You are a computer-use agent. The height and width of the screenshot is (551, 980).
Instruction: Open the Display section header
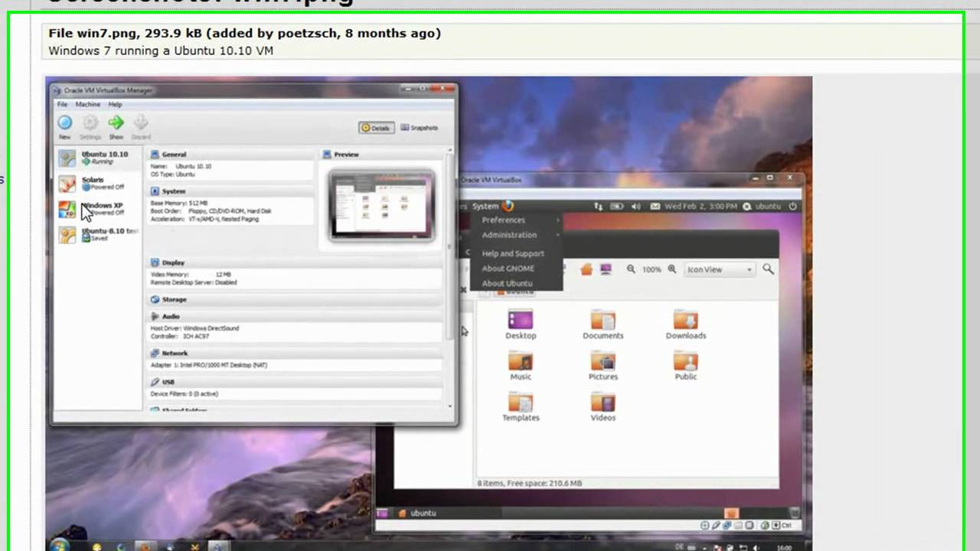[x=296, y=262]
